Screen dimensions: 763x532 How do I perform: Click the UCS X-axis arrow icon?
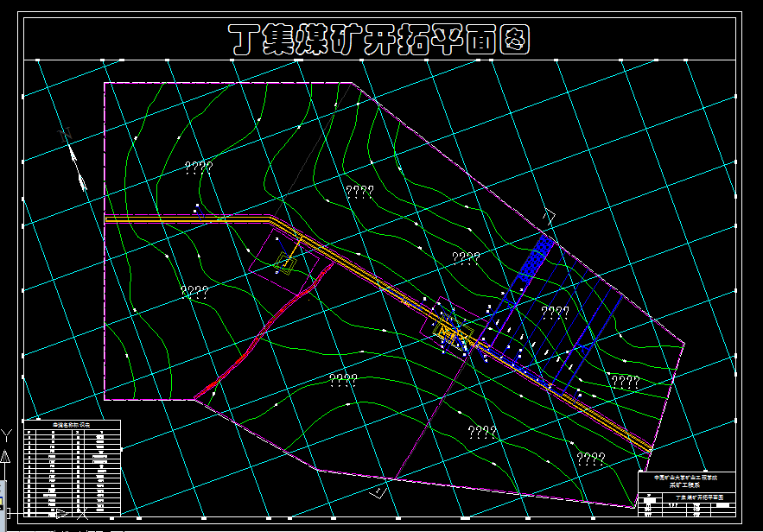62,513
